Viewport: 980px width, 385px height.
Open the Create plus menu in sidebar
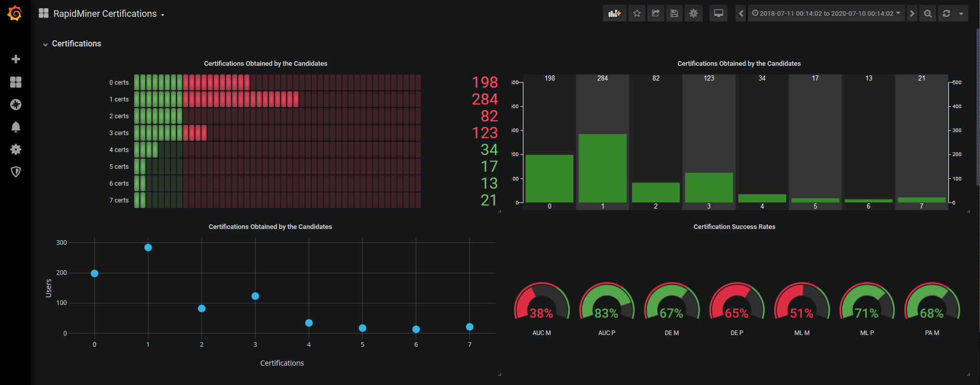16,59
